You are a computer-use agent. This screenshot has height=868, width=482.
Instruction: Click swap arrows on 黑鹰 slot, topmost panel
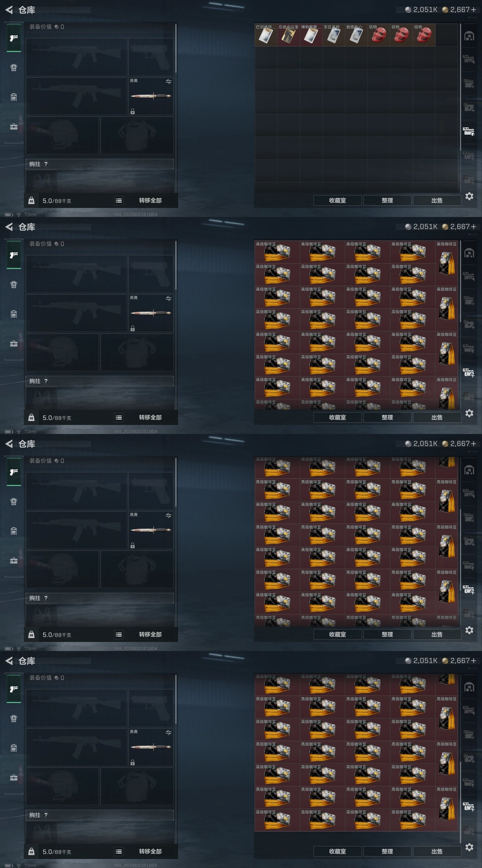pos(168,82)
